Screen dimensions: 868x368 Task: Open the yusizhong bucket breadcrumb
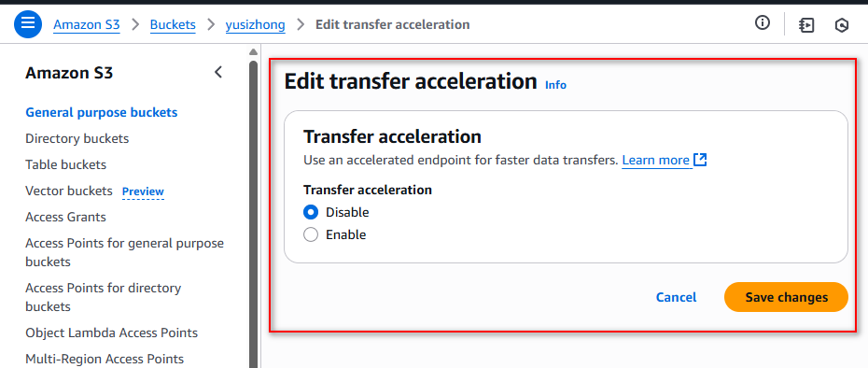click(x=255, y=24)
